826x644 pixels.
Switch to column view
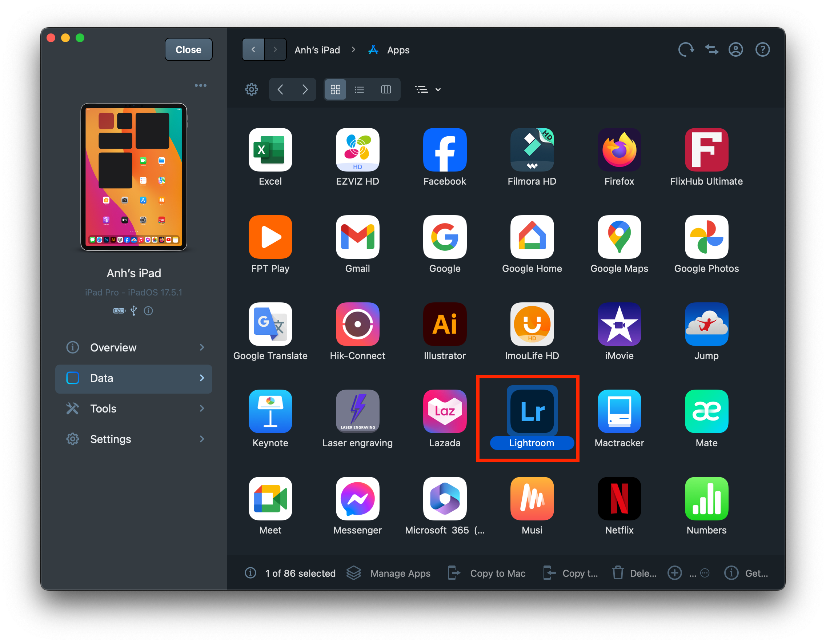(x=386, y=89)
